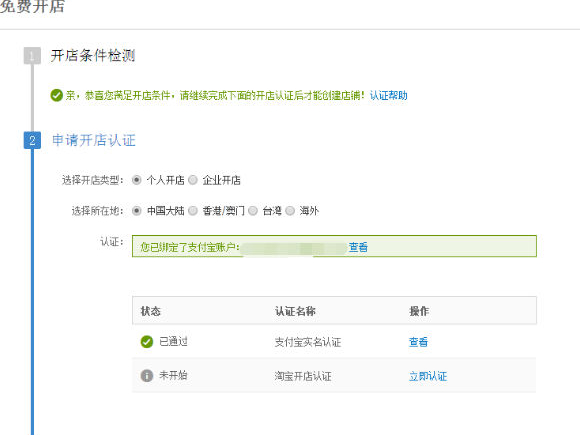This screenshot has width=580, height=435.
Task: Choose 中国大陆 as location
Action: [136, 211]
